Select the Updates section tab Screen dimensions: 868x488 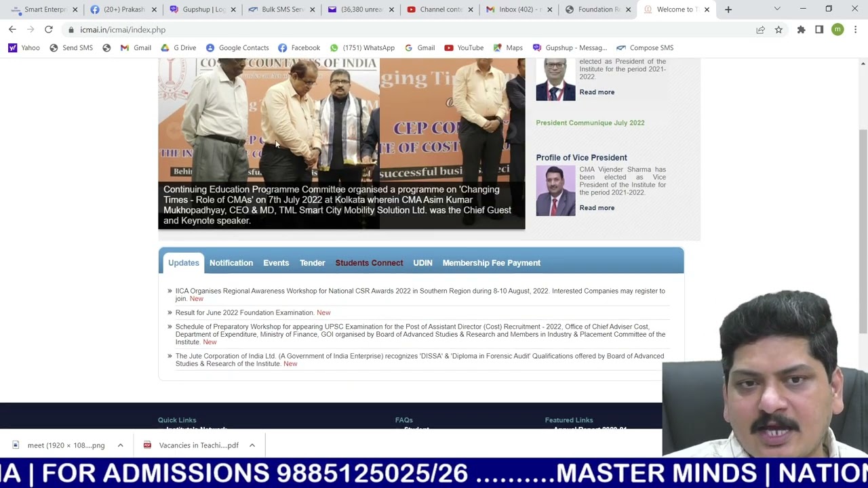coord(184,263)
